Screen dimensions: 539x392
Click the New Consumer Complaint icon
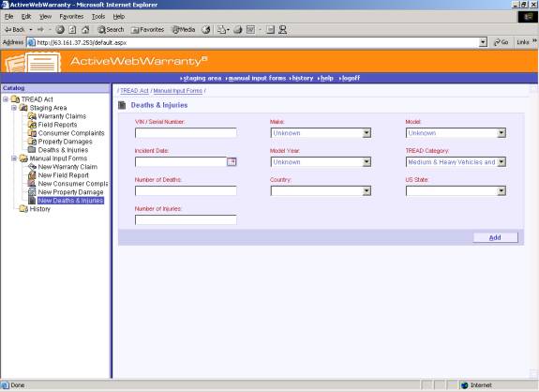(32, 184)
